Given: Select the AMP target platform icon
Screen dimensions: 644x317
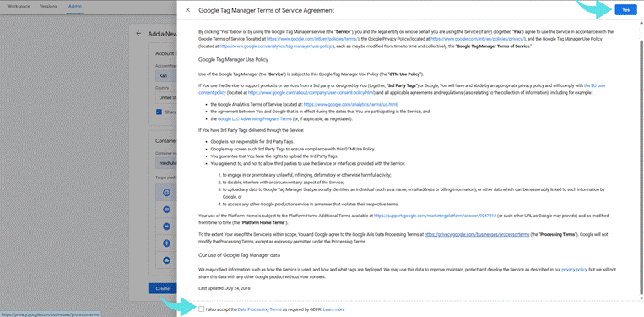Looking at the screenshot, I should [x=167, y=243].
